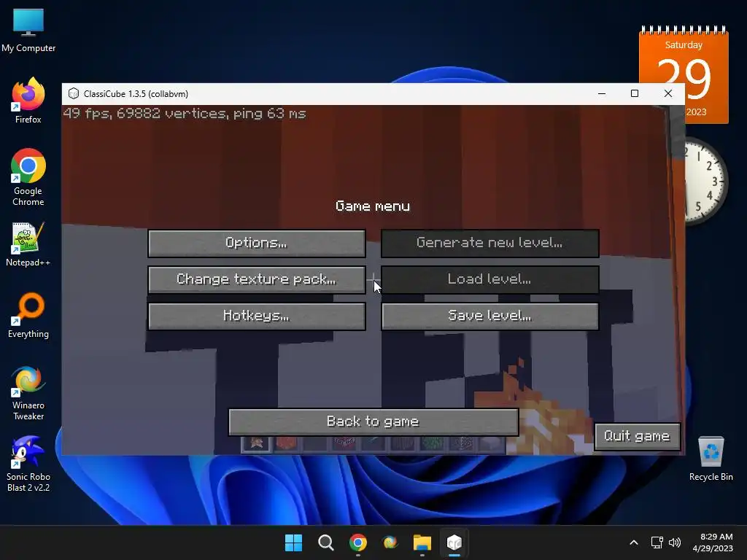Screen dimensions: 747x560
Task: Click the ClassiCube title bar app icon
Action: click(74, 94)
